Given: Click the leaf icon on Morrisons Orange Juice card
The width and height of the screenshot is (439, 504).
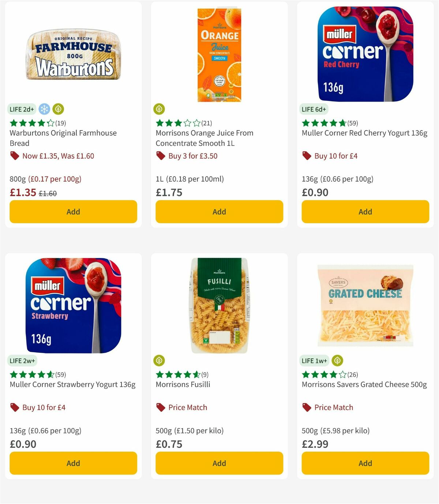Looking at the screenshot, I should coord(159,109).
